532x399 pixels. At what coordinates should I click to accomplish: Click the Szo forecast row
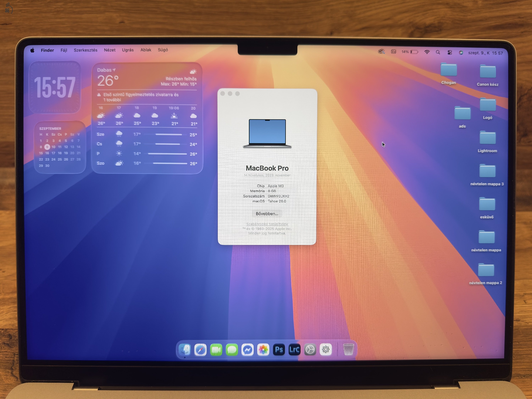(x=147, y=163)
